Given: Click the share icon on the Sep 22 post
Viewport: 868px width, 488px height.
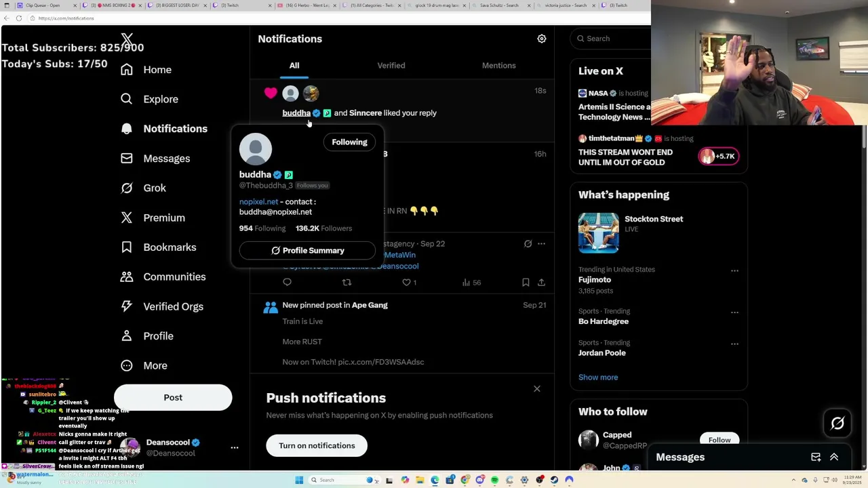Looking at the screenshot, I should [541, 283].
